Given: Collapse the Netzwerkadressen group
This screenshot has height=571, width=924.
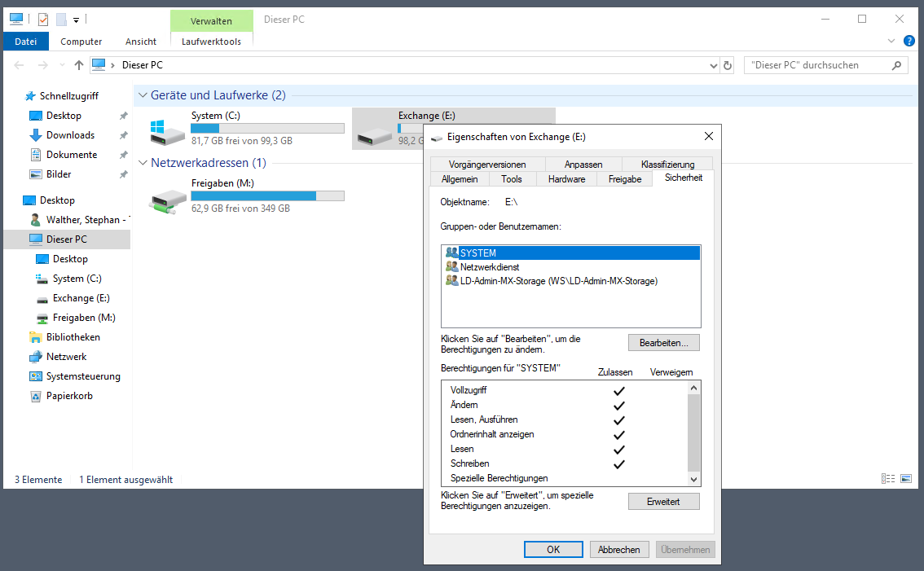Looking at the screenshot, I should pyautogui.click(x=143, y=163).
